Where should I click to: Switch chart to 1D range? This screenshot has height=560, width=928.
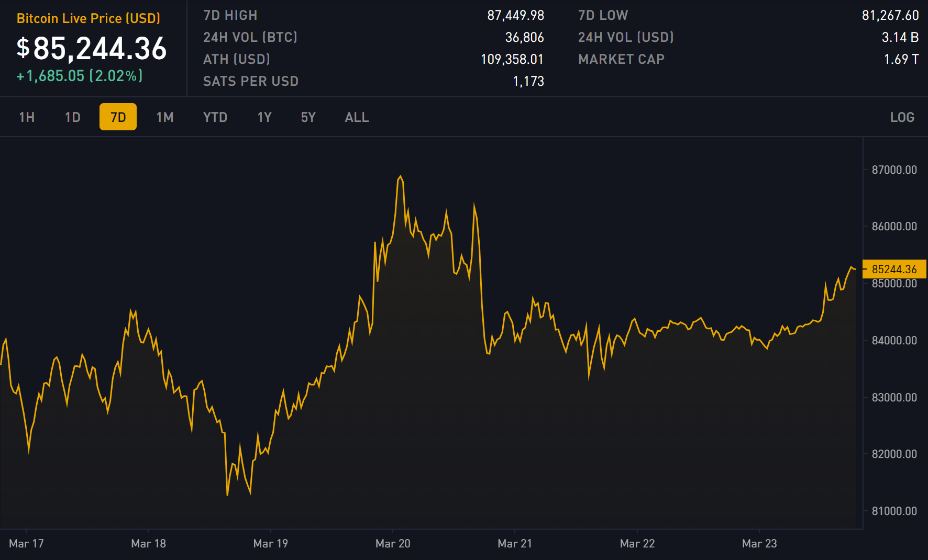73,117
